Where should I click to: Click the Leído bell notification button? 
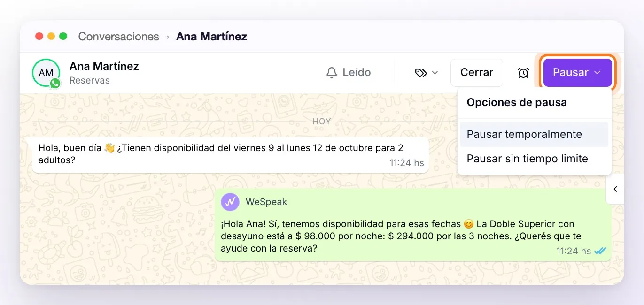pos(349,73)
